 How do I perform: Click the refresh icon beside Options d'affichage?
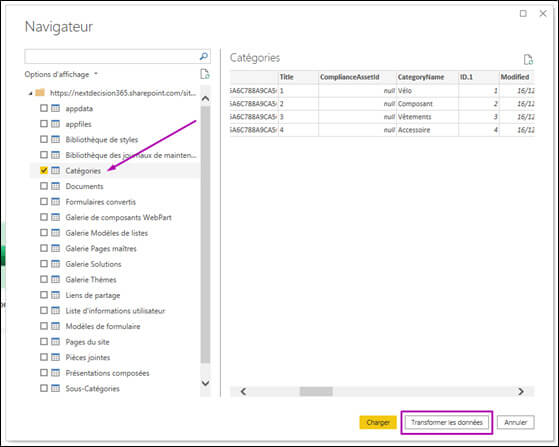pos(205,74)
